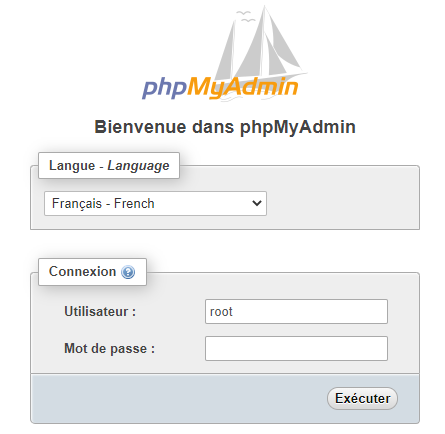Click the Exécuter button

(362, 398)
